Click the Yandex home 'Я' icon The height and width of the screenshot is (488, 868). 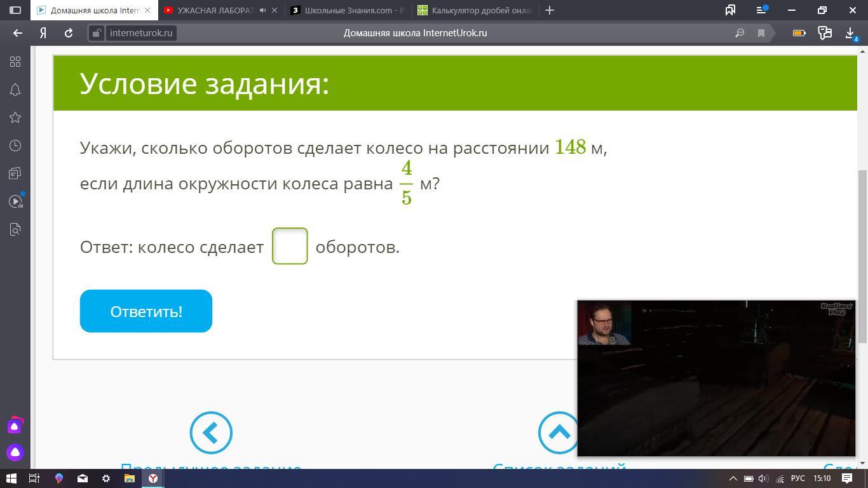[x=43, y=33]
